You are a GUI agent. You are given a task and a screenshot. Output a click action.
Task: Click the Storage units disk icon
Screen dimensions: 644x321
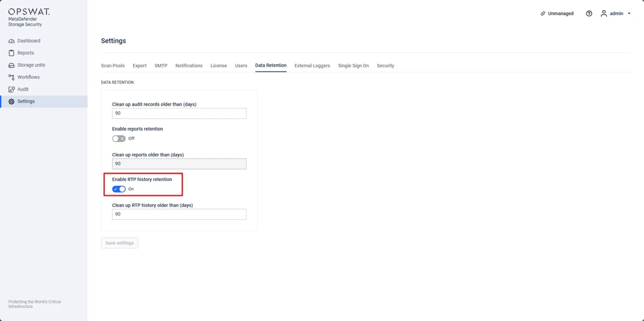tap(11, 65)
